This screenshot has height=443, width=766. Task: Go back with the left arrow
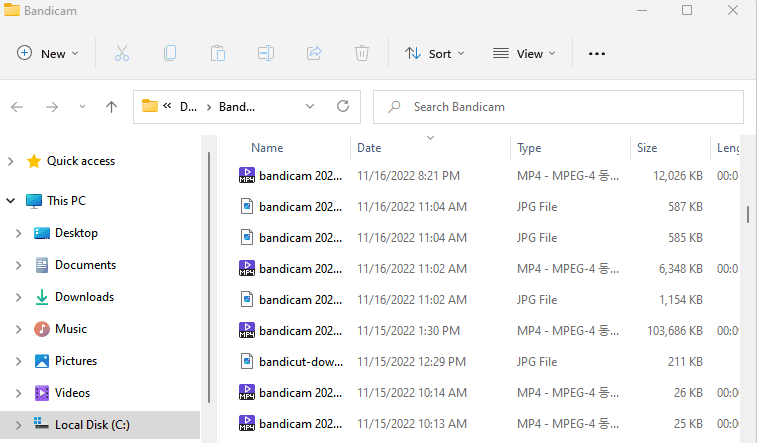tap(17, 107)
